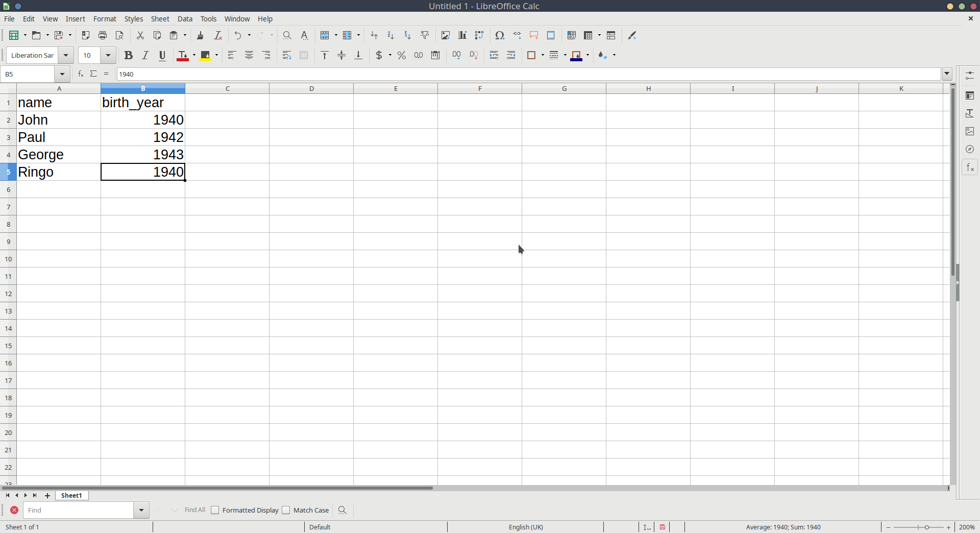Click the AutoFilter funnel icon
Image resolution: width=980 pixels, height=533 pixels.
(x=425, y=35)
